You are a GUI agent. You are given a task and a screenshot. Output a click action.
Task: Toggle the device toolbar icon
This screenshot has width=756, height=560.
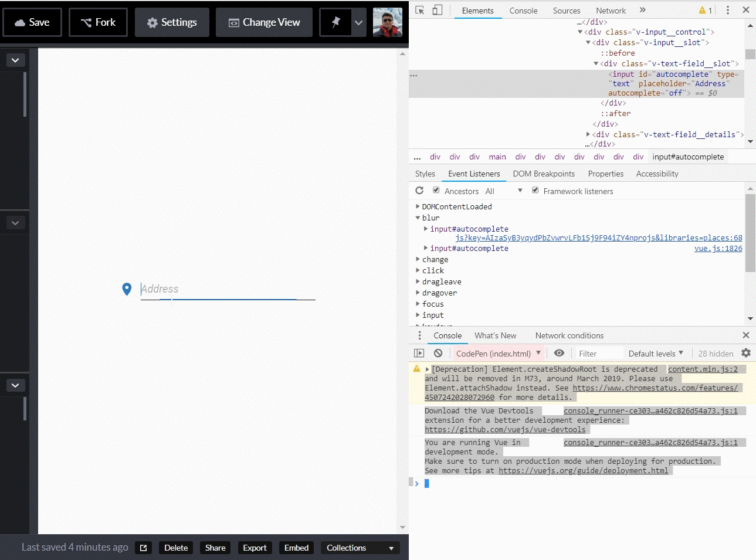438,10
